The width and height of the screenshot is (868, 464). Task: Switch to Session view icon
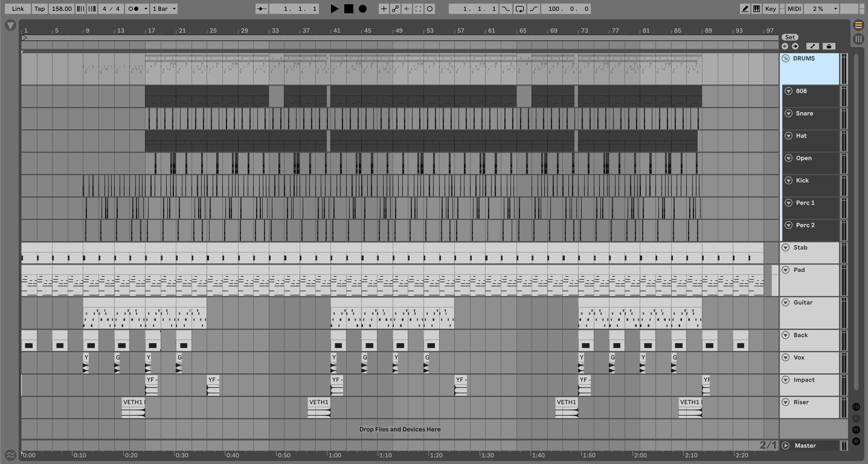pos(858,39)
